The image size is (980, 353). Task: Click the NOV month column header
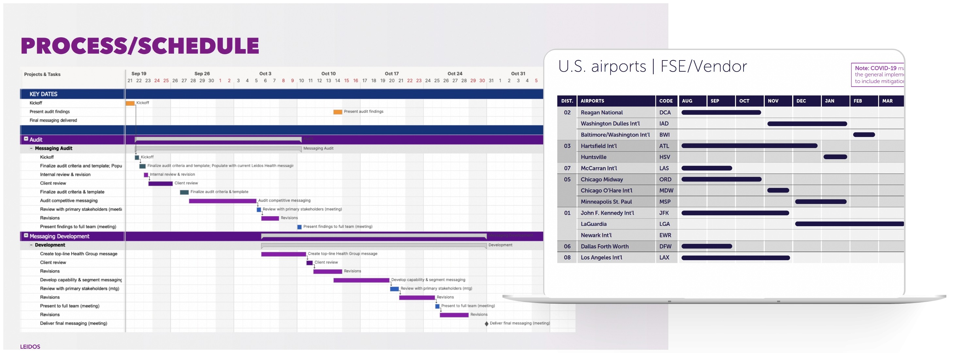(773, 101)
